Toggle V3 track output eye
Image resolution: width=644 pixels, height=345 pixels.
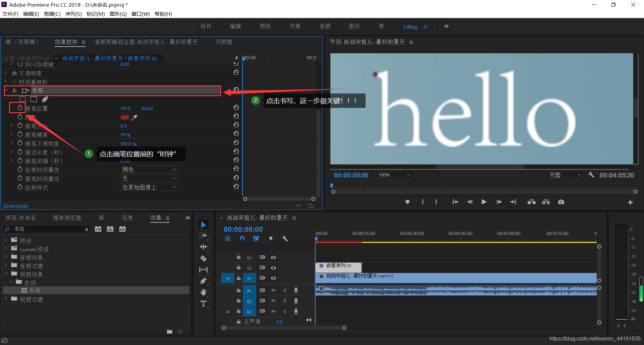point(274,258)
